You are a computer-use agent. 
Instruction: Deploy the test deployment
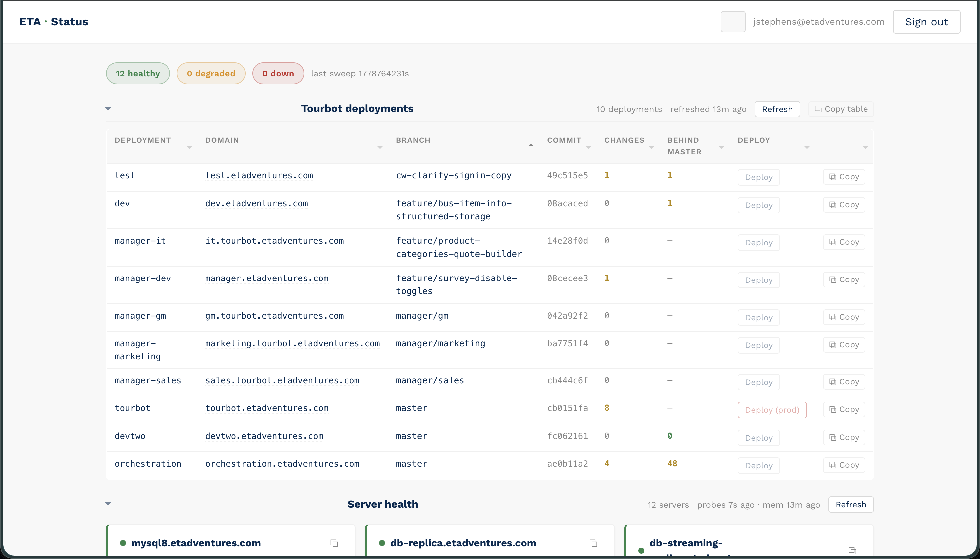click(x=758, y=177)
